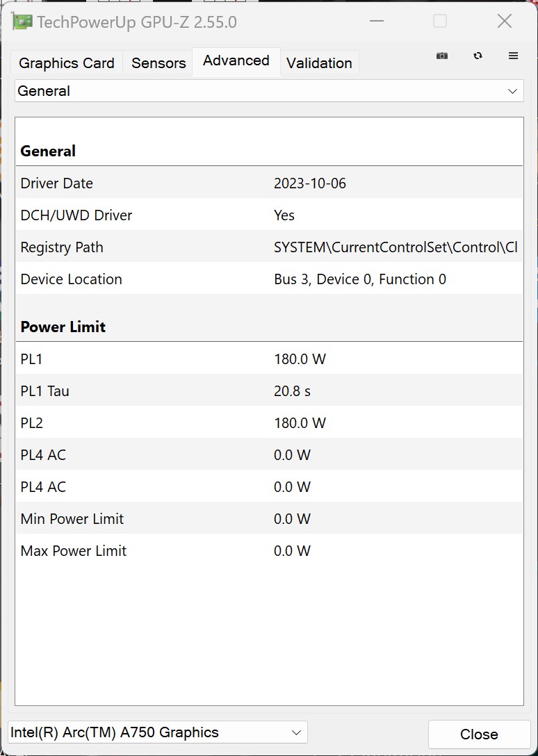Click the screenshot camera icon
Screen dimensions: 538x756
click(442, 56)
